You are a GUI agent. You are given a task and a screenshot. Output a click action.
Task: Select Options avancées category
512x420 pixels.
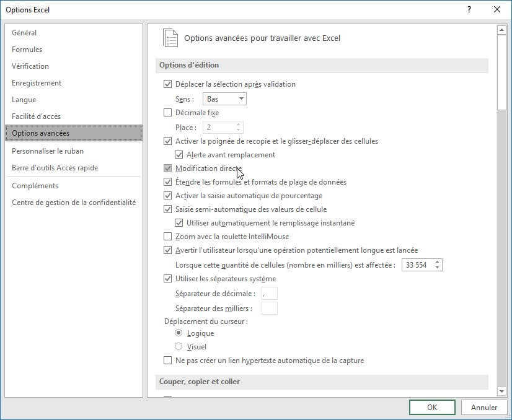[74, 133]
